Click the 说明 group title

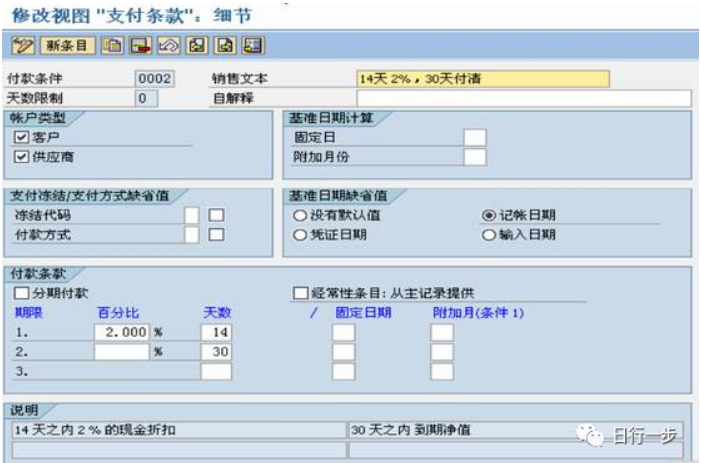(24, 410)
